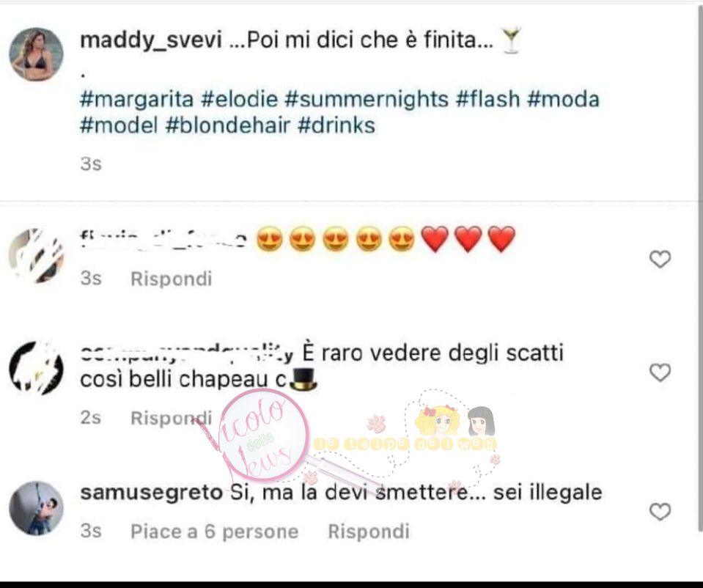
Task: Open samusegreto's avatar
Action: coord(37,508)
